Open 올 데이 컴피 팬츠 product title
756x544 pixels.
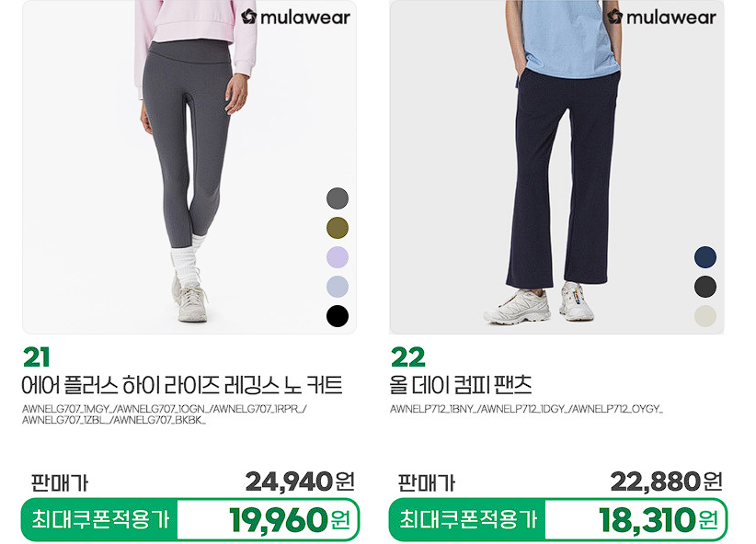[461, 385]
